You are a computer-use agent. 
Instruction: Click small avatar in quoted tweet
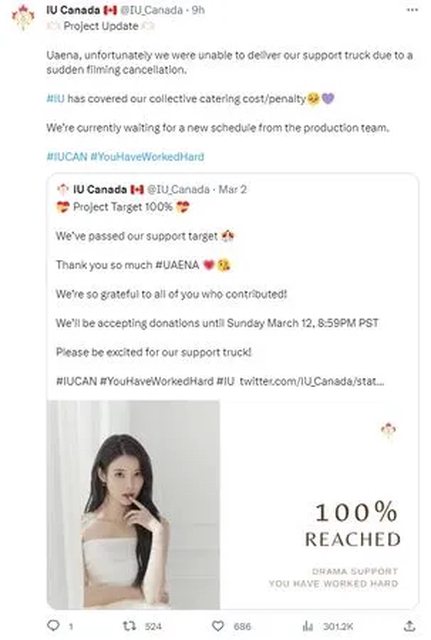(x=63, y=189)
